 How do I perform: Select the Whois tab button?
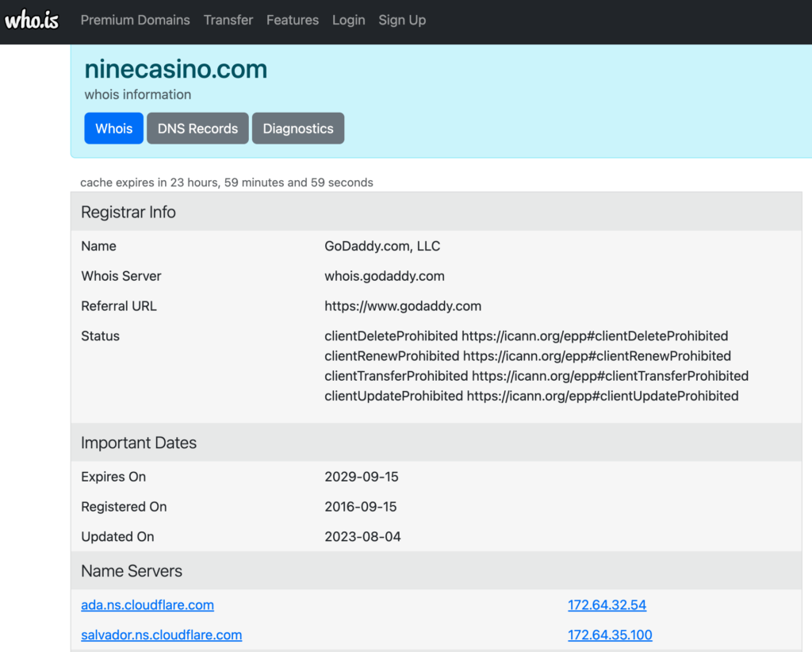(114, 128)
